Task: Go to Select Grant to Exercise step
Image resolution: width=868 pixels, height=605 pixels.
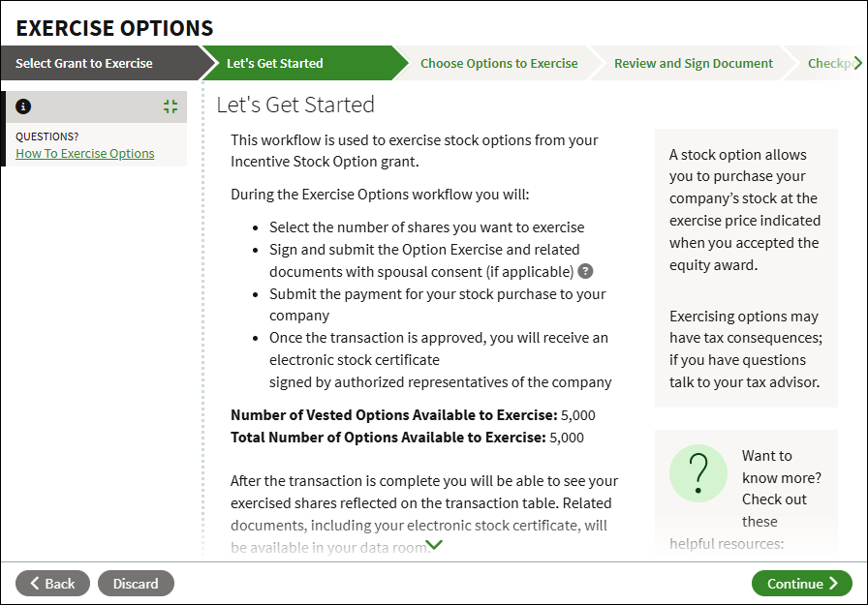Action: coord(84,64)
